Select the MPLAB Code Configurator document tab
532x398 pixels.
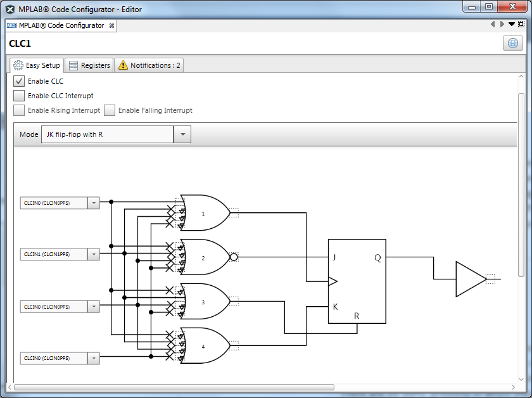point(61,25)
